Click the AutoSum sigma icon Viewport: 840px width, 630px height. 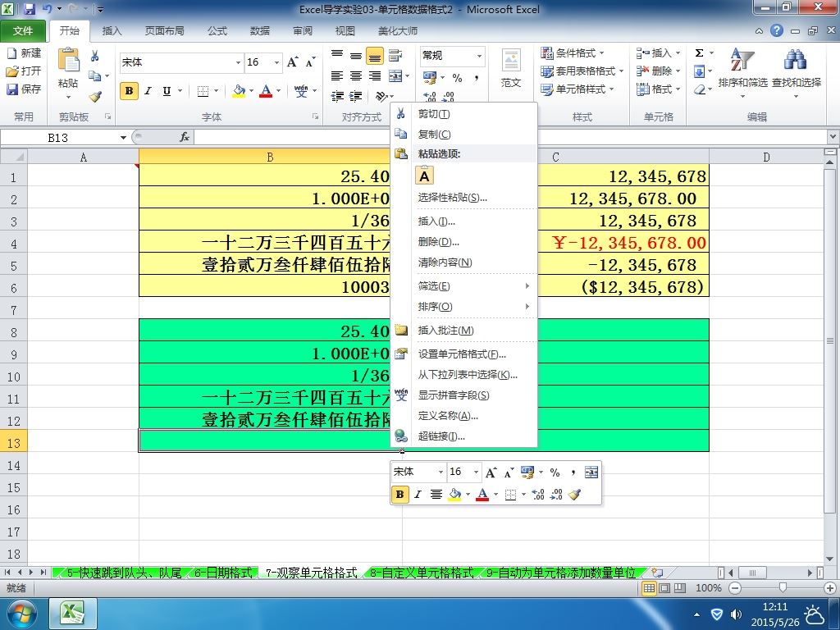click(699, 53)
